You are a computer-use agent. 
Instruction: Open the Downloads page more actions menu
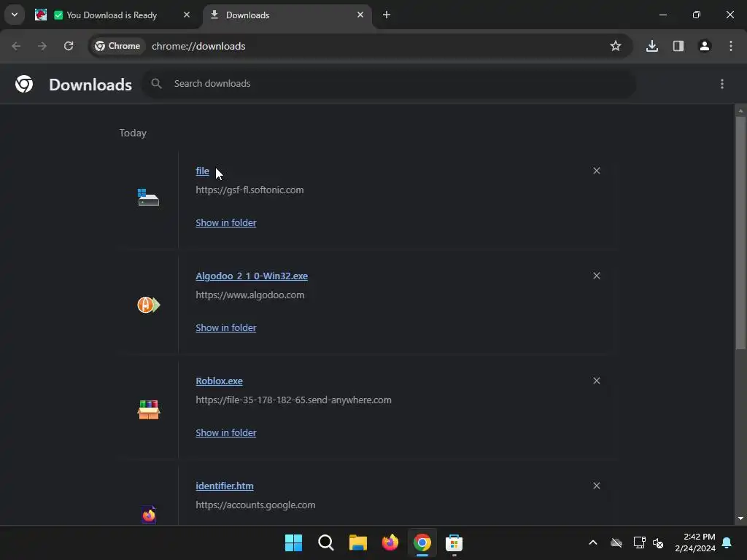point(722,84)
